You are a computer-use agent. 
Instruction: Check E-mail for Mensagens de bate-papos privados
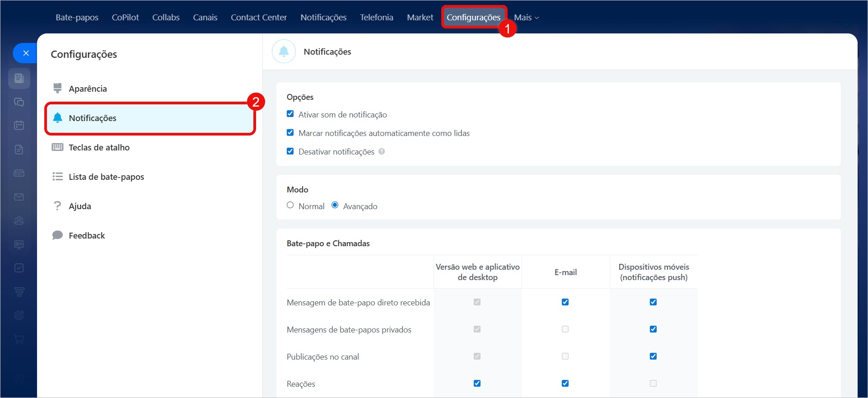(565, 329)
